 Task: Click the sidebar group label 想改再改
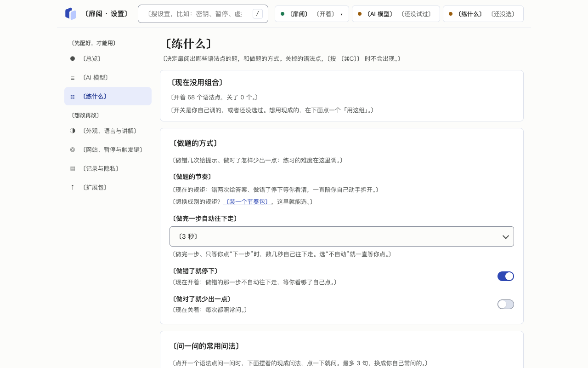(85, 115)
